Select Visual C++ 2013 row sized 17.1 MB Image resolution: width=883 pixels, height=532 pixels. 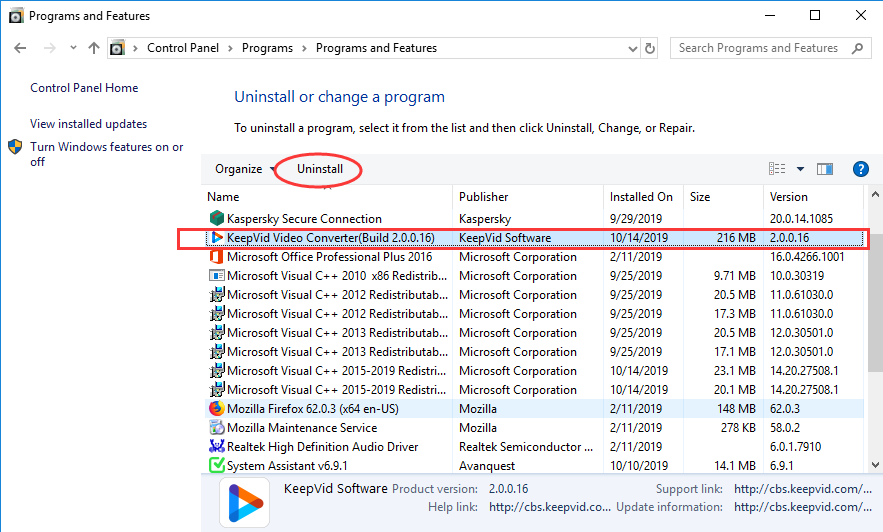tap(533, 352)
